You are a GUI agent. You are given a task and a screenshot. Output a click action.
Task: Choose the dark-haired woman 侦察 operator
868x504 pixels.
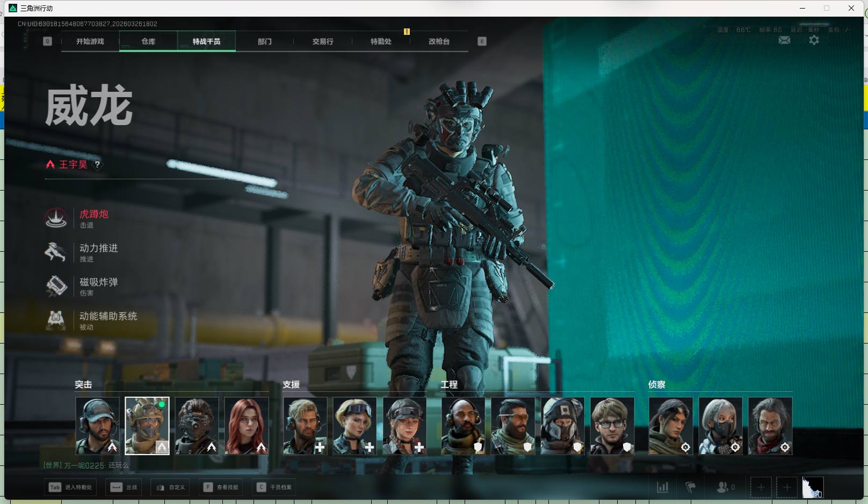pyautogui.click(x=671, y=426)
